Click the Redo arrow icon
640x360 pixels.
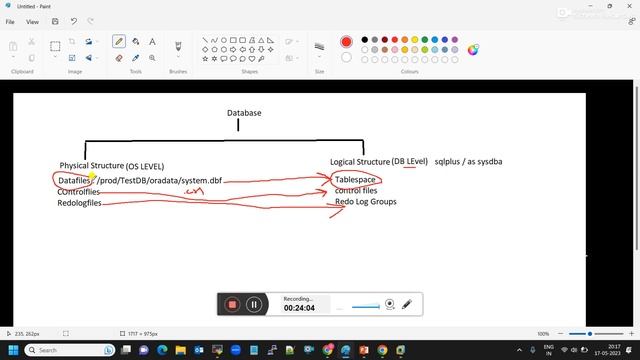click(91, 22)
